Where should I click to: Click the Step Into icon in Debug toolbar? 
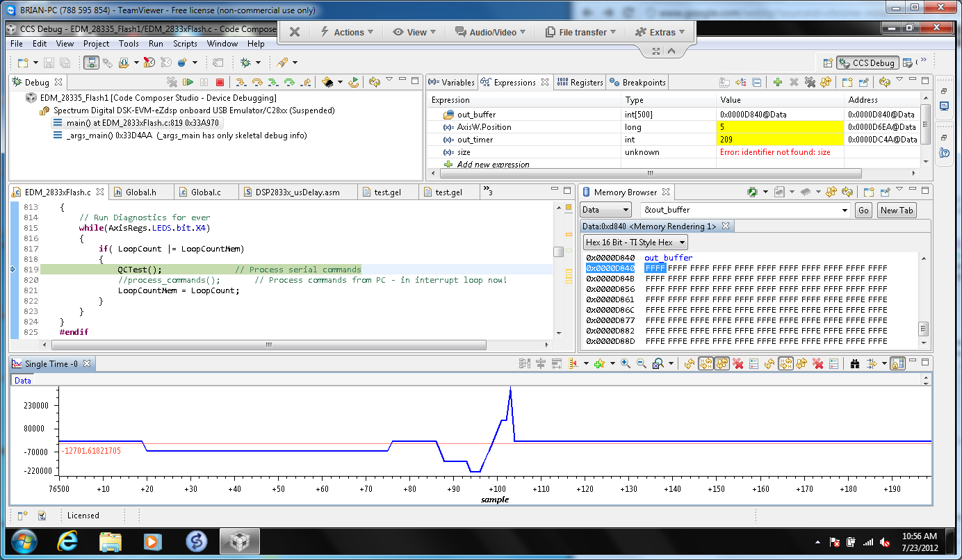pyautogui.click(x=241, y=82)
